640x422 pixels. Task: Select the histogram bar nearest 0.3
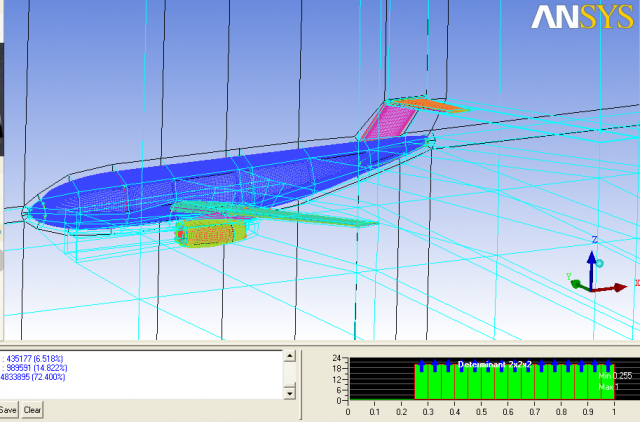pos(428,384)
